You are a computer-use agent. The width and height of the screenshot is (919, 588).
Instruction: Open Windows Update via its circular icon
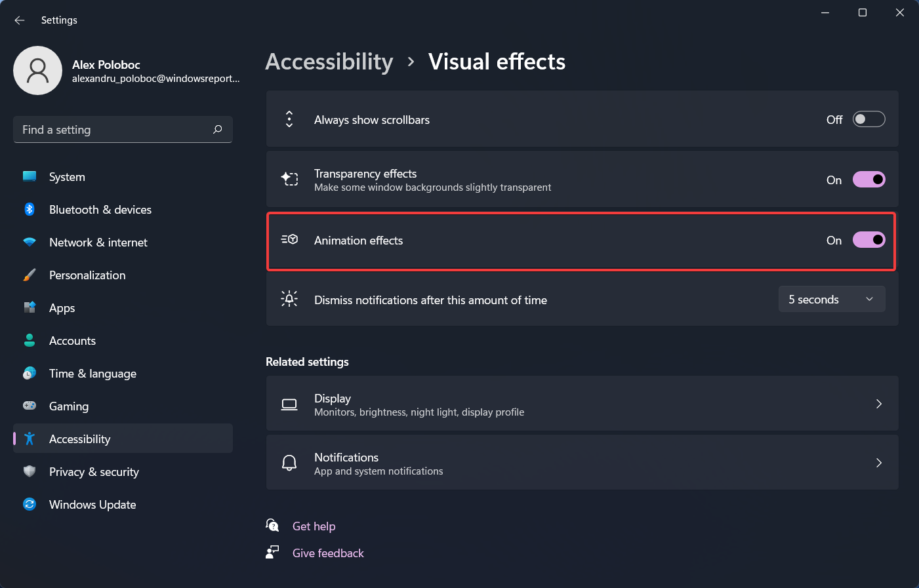coord(30,504)
